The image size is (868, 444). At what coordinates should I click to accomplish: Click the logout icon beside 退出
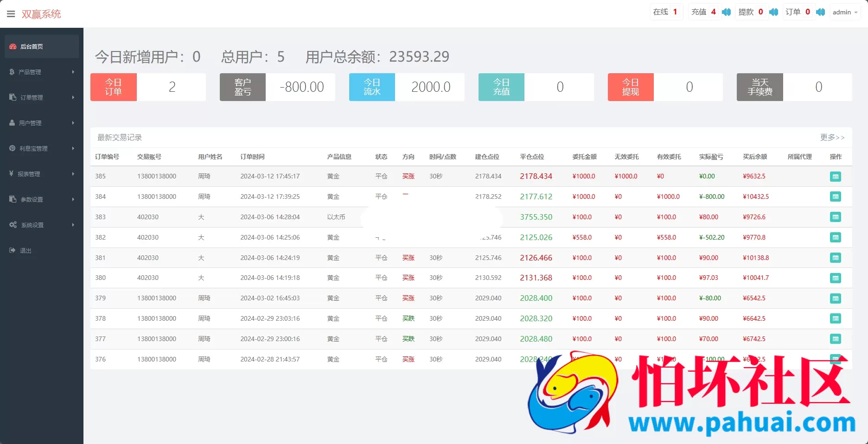pyautogui.click(x=11, y=250)
